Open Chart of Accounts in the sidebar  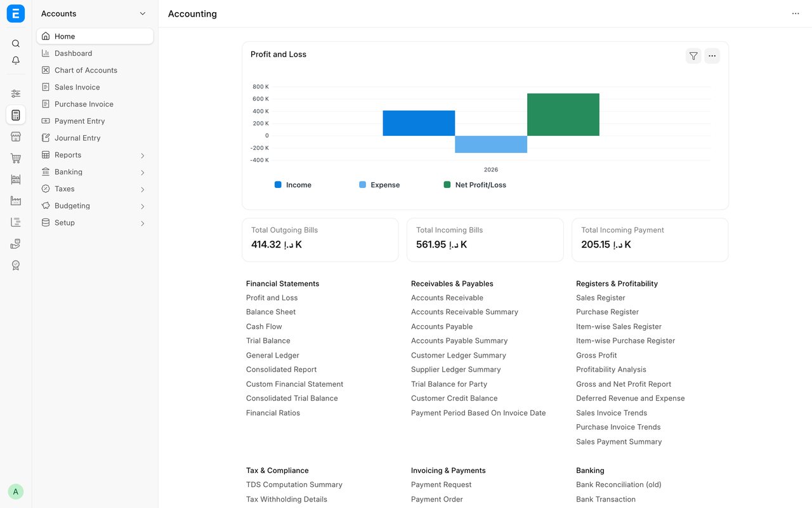pyautogui.click(x=95, y=70)
